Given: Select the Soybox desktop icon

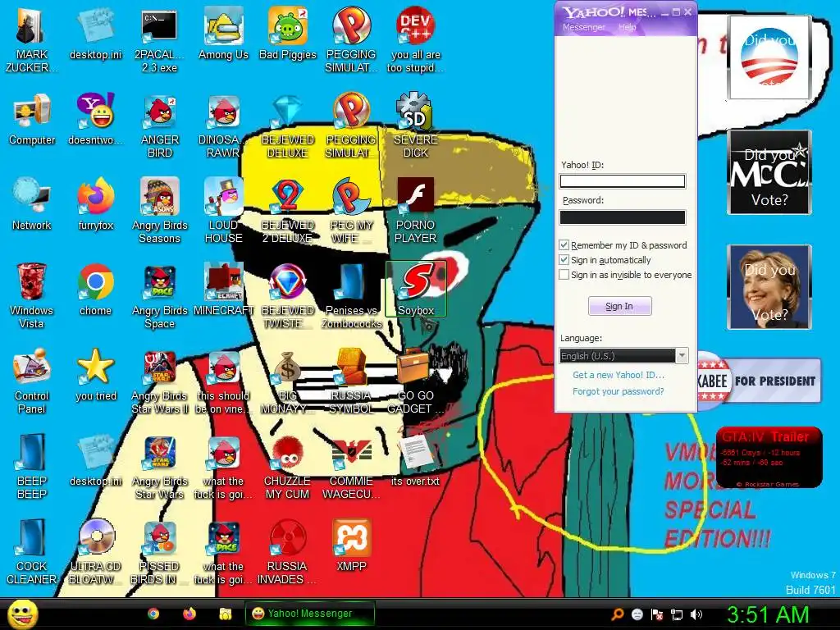Looking at the screenshot, I should coord(416,290).
